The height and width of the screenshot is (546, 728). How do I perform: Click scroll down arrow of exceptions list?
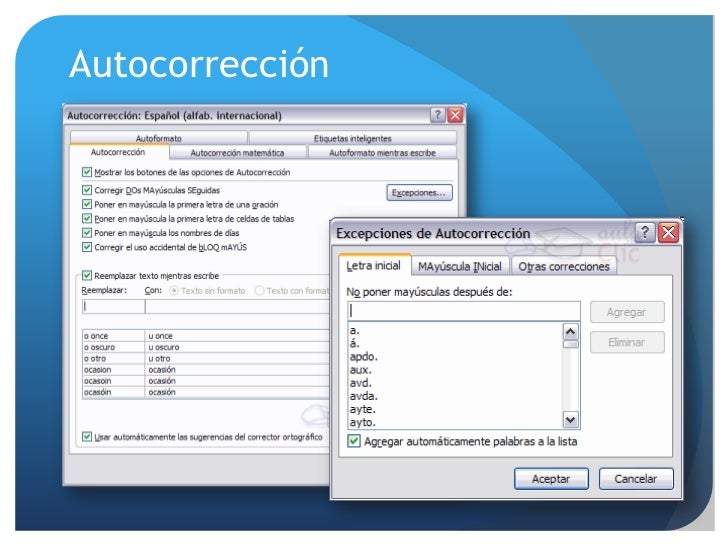(x=571, y=420)
